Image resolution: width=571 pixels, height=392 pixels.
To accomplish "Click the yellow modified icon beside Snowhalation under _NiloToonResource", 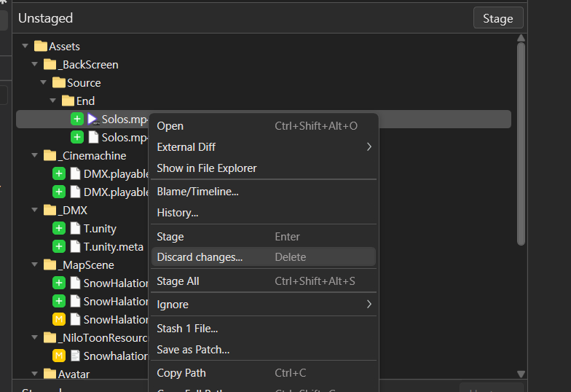I will (x=59, y=356).
